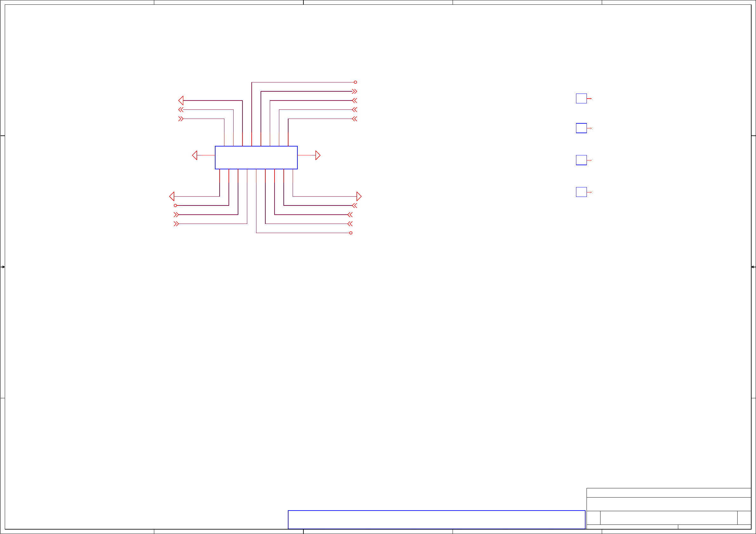Select the top small blue square component
Viewport: 756px width, 534px height.
pos(581,98)
